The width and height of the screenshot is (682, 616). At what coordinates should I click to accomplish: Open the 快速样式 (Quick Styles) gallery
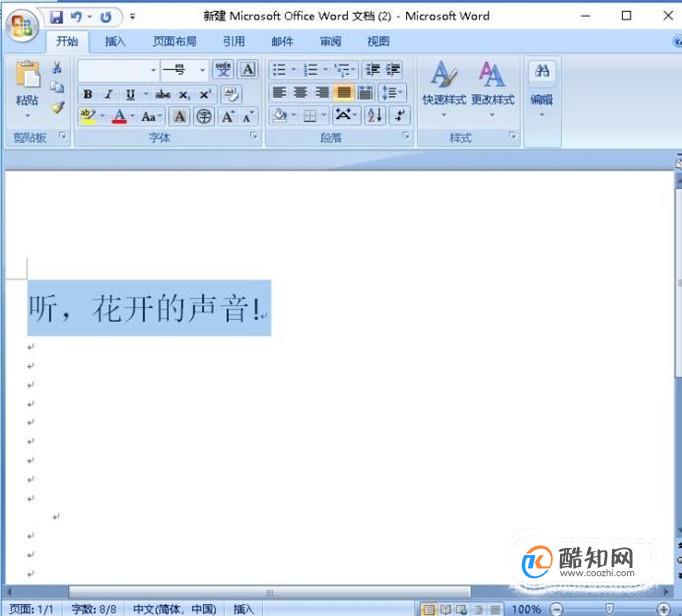point(444,89)
